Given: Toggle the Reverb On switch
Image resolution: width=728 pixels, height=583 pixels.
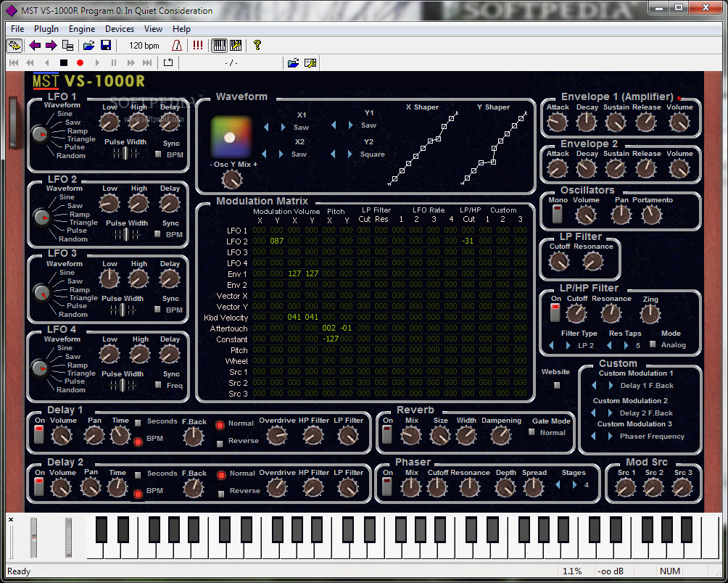Looking at the screenshot, I should tap(386, 434).
